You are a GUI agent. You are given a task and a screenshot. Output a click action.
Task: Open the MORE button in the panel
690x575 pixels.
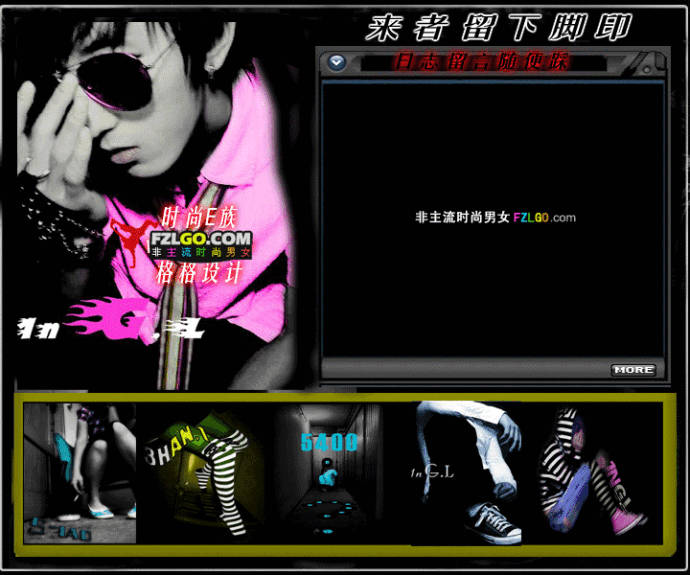pyautogui.click(x=633, y=370)
